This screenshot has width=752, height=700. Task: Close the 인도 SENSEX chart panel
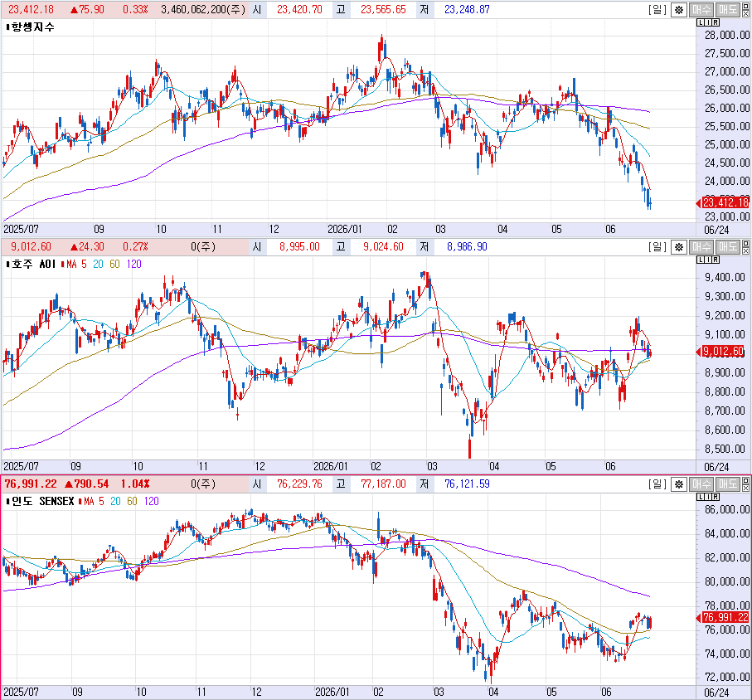tap(745, 488)
